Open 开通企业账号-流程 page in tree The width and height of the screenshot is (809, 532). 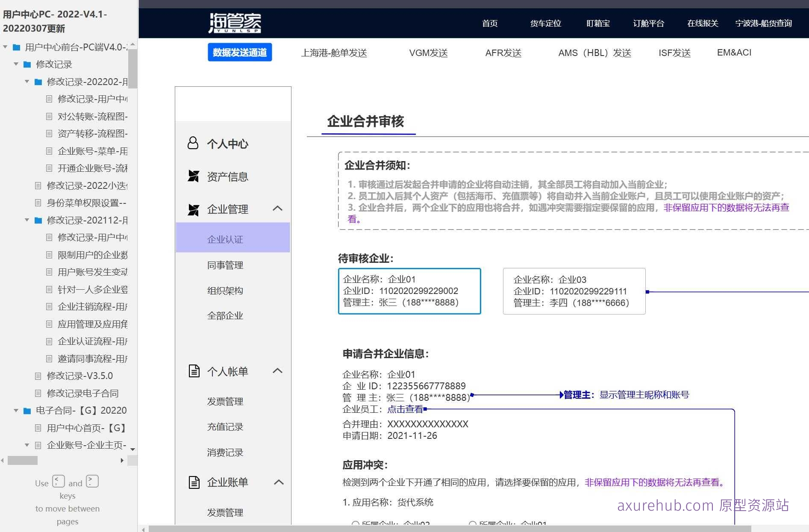pos(93,168)
